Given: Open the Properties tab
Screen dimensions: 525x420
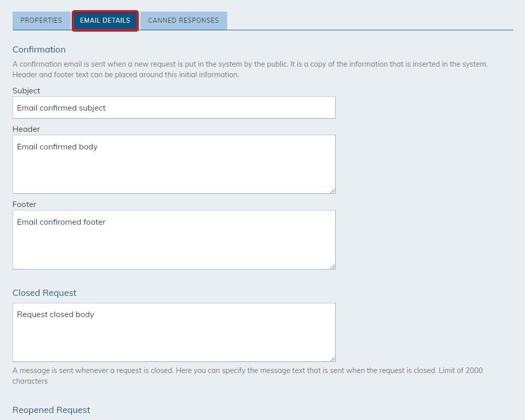Looking at the screenshot, I should point(41,20).
